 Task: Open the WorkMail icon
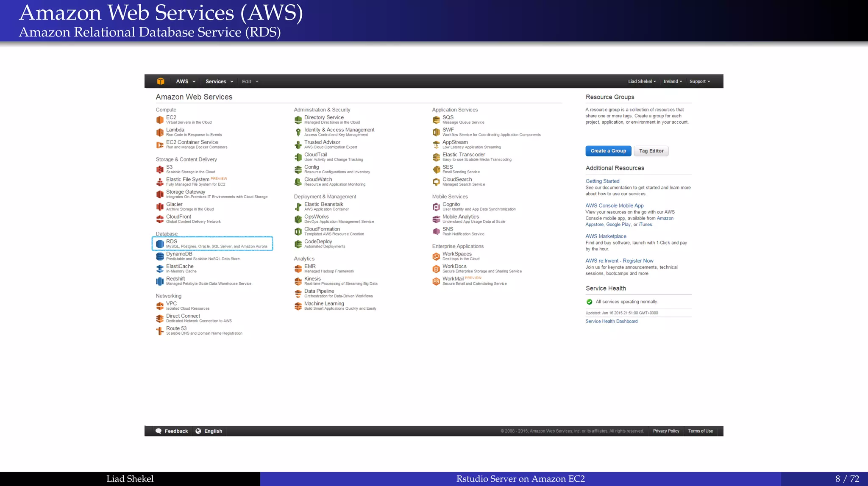coord(436,281)
